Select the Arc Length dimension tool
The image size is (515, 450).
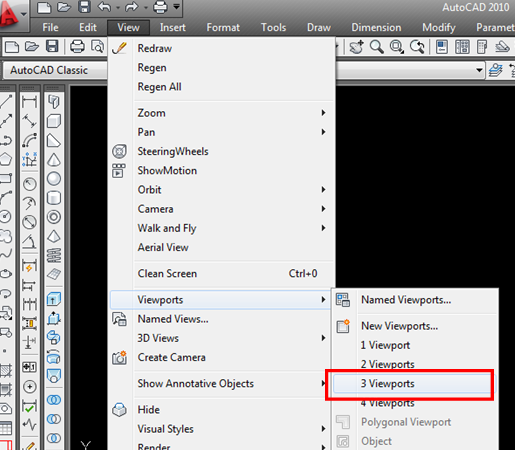pos(29,140)
